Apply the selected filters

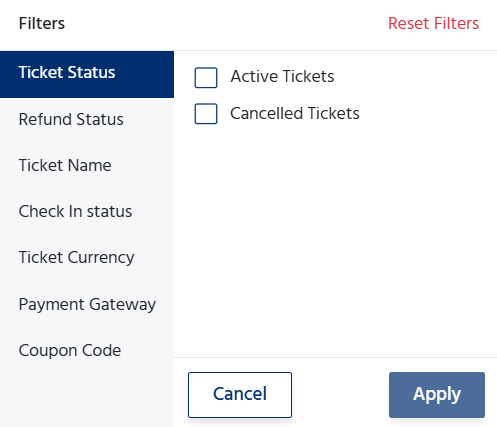tap(437, 395)
